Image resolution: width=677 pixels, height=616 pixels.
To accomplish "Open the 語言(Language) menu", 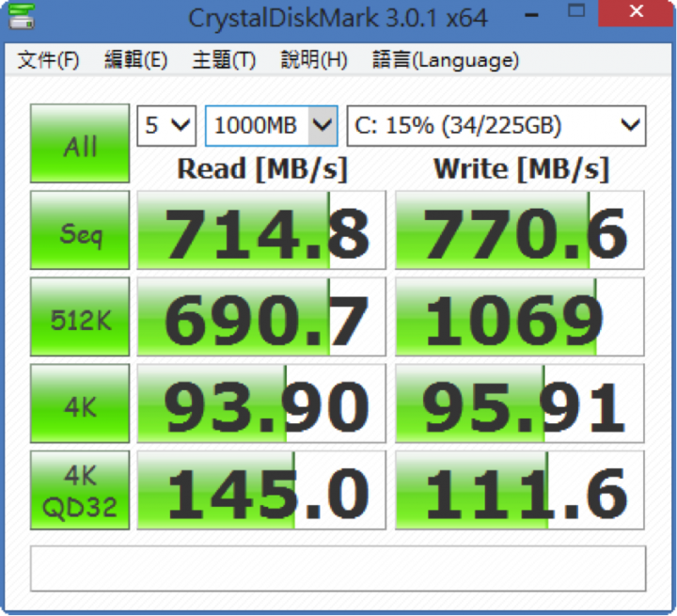I will (x=446, y=59).
